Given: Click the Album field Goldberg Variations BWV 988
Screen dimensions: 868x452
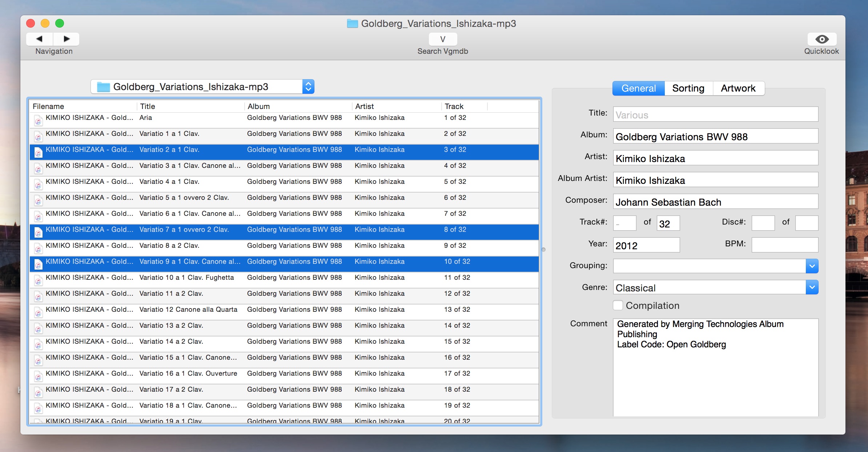Looking at the screenshot, I should (x=715, y=136).
